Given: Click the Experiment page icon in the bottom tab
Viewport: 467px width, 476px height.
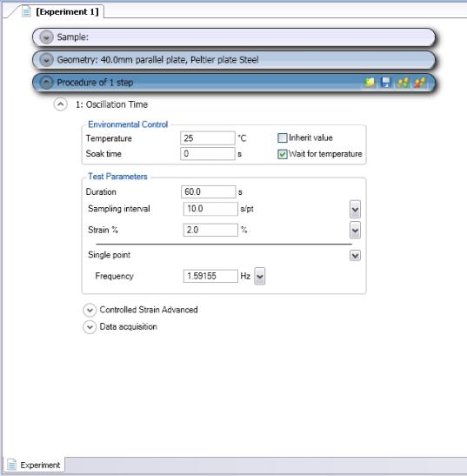Looking at the screenshot, I should 11,465.
